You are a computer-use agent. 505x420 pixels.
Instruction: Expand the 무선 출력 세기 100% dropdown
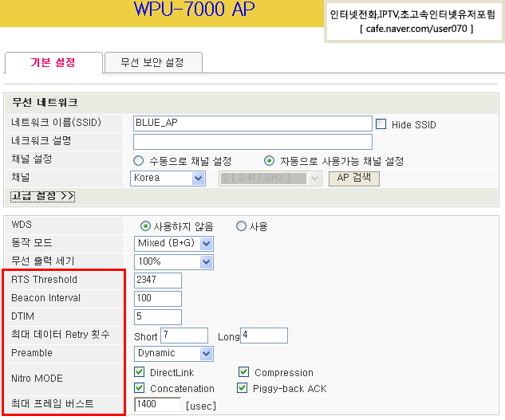click(174, 261)
